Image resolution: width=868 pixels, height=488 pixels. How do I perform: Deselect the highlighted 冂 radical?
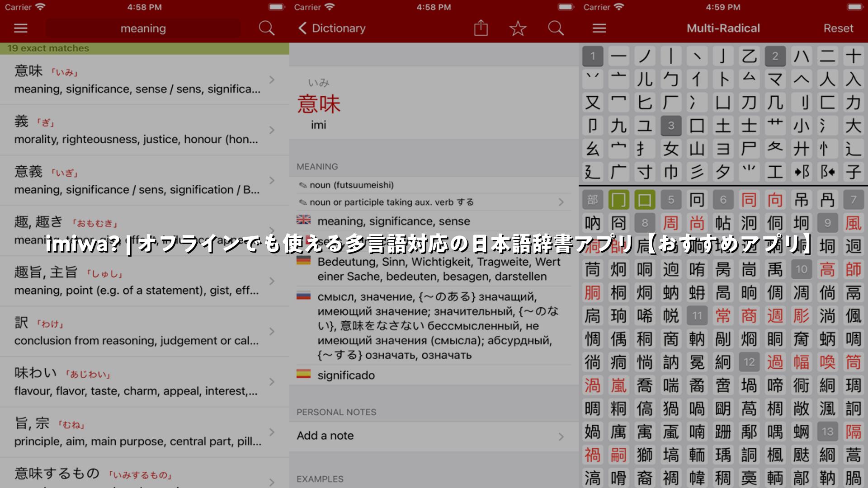(619, 200)
